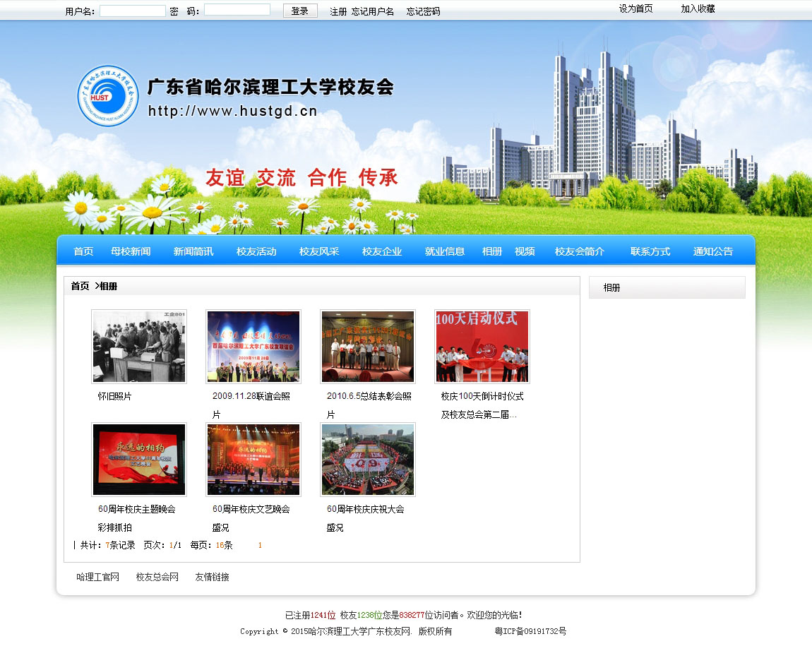Click the 2009.11.28联谊会照片 album title

click(251, 405)
